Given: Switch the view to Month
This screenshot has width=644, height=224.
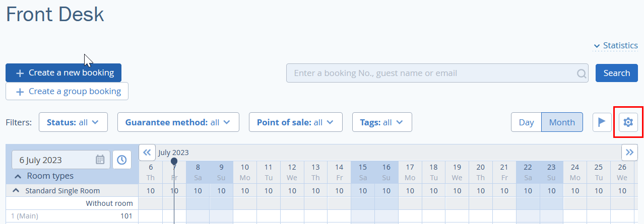Looking at the screenshot, I should [x=562, y=122].
